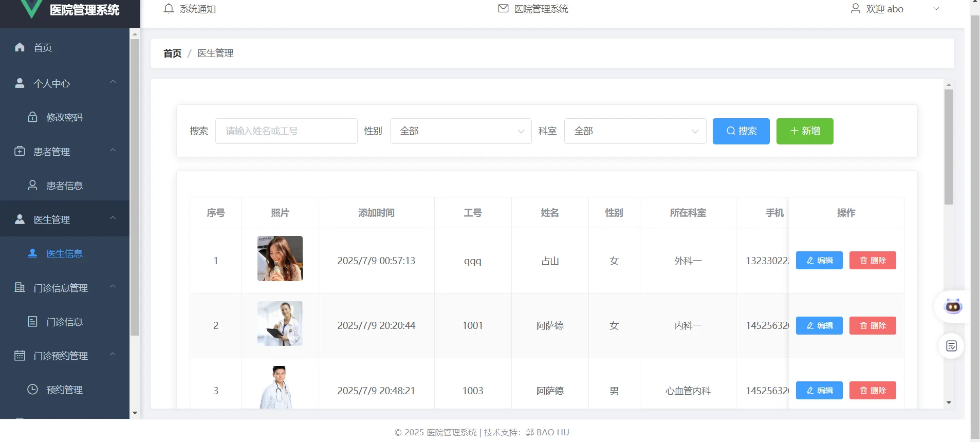The width and height of the screenshot is (980, 442).
Task: Click the Vue logo in the sidebar header
Action: 31,9
